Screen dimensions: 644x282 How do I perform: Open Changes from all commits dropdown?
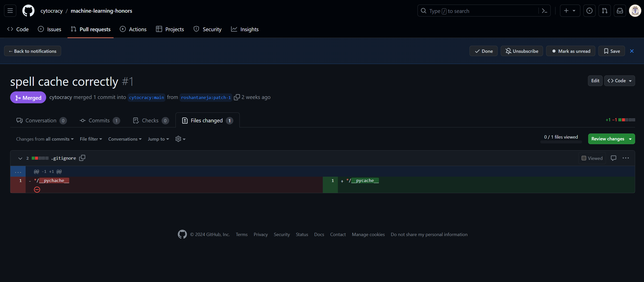[45, 139]
